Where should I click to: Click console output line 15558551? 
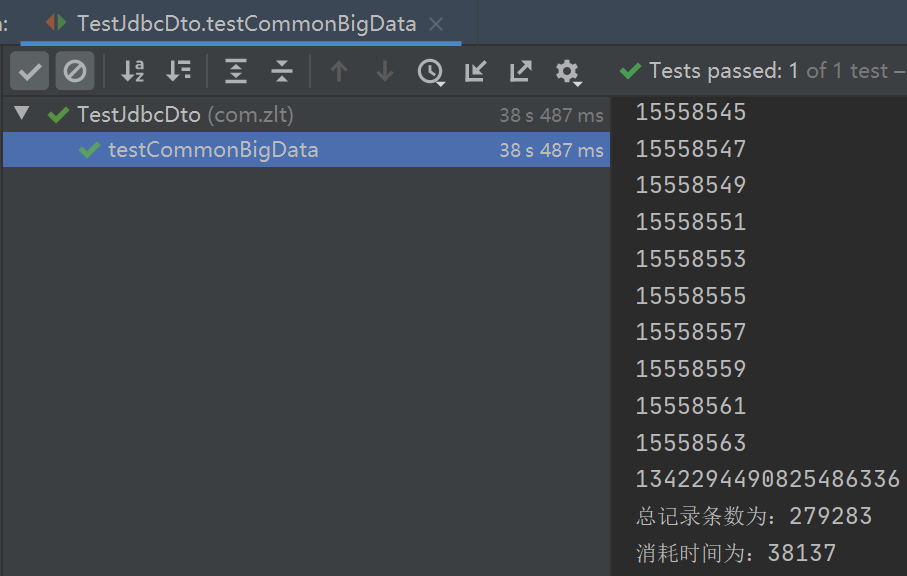[x=691, y=222]
